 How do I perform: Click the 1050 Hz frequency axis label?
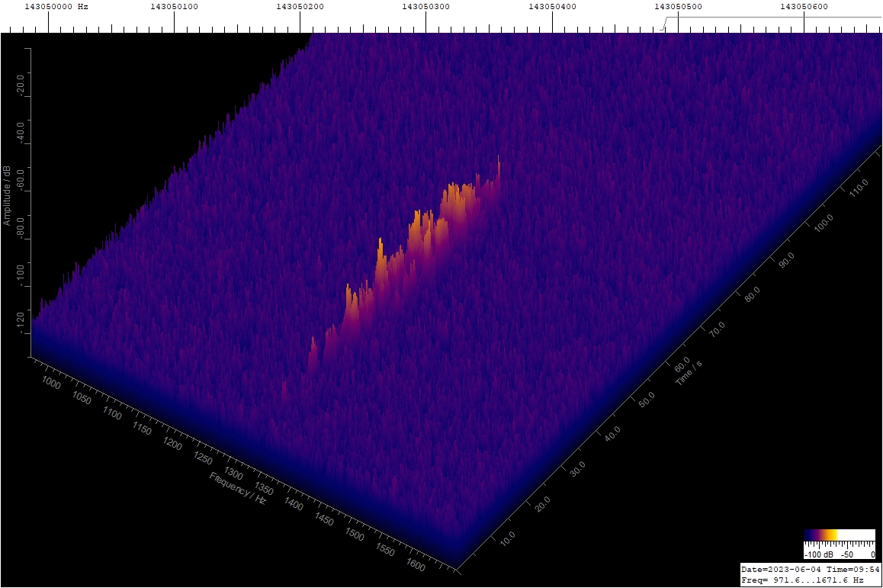[x=82, y=397]
